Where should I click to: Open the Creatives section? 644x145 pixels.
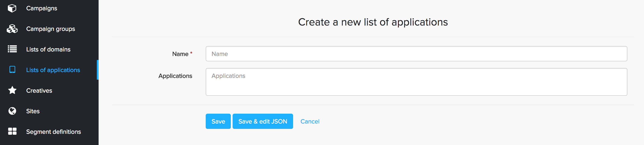pyautogui.click(x=39, y=91)
